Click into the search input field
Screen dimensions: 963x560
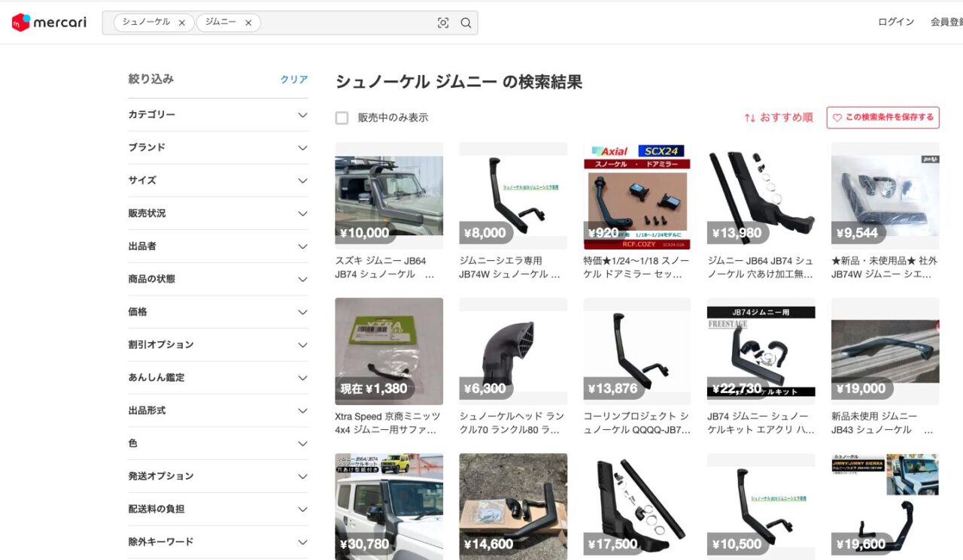pyautogui.click(x=346, y=23)
